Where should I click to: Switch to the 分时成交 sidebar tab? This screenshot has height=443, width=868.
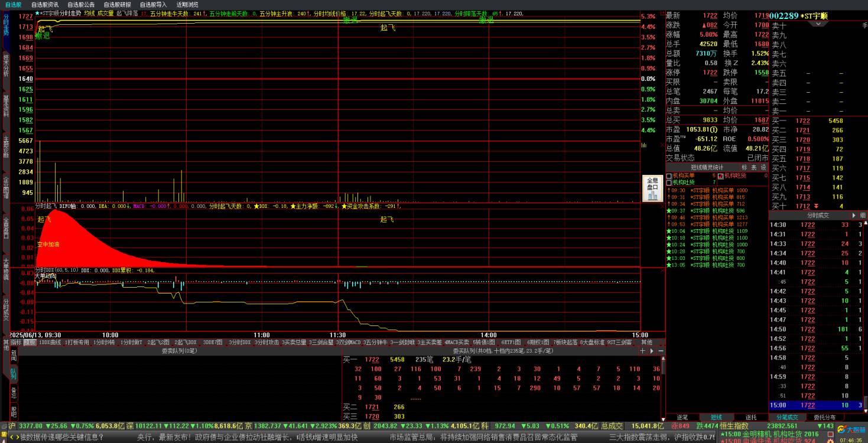click(x=6, y=309)
